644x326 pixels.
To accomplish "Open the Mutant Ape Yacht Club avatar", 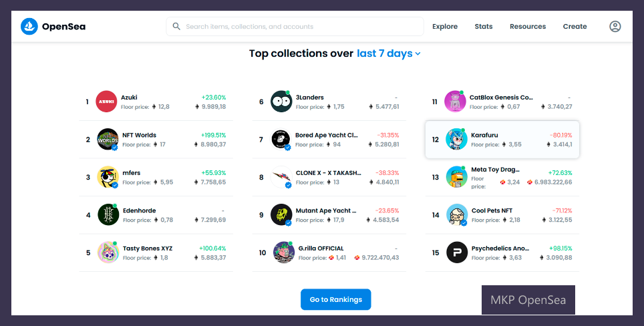I will (281, 214).
